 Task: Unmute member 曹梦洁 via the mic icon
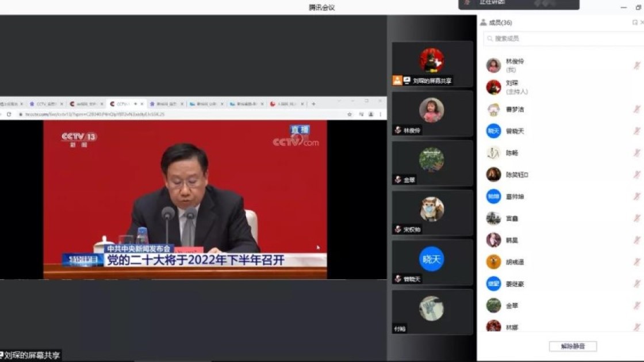tap(637, 109)
